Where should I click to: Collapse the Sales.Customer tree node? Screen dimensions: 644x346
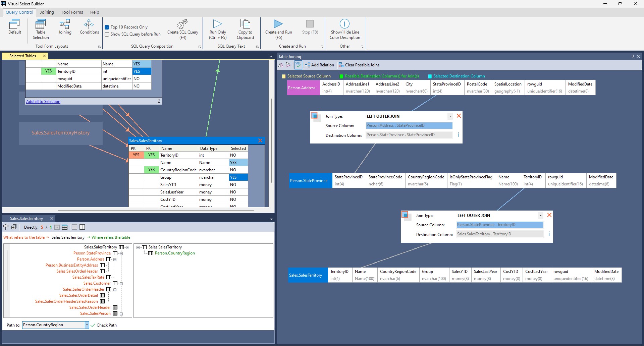click(x=121, y=284)
